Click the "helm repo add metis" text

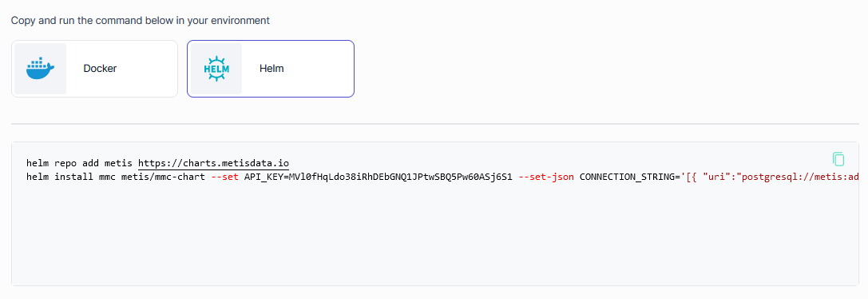(x=79, y=163)
